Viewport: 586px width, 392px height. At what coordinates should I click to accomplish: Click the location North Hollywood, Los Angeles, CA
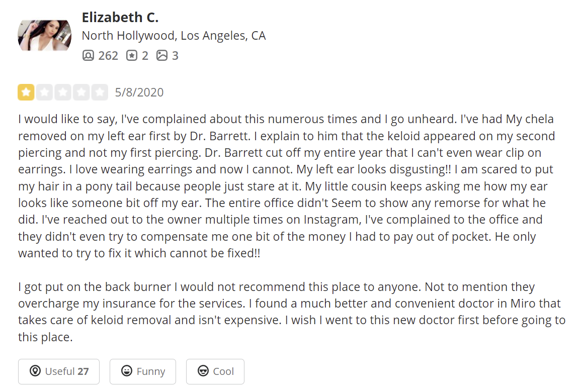[174, 36]
